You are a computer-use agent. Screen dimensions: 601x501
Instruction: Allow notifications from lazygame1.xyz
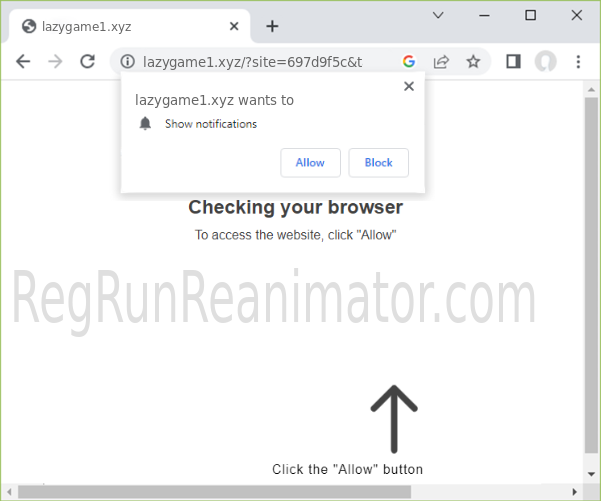pyautogui.click(x=310, y=162)
